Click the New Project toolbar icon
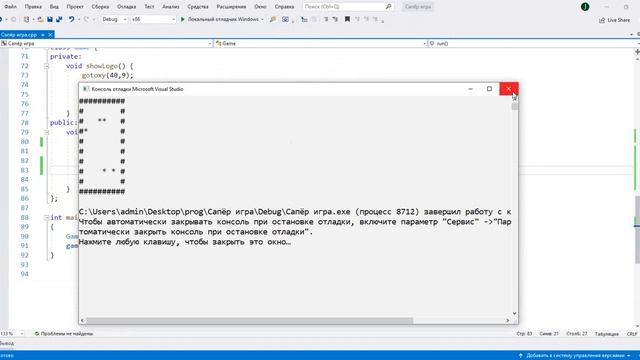640x360 pixels. pyautogui.click(x=27, y=19)
